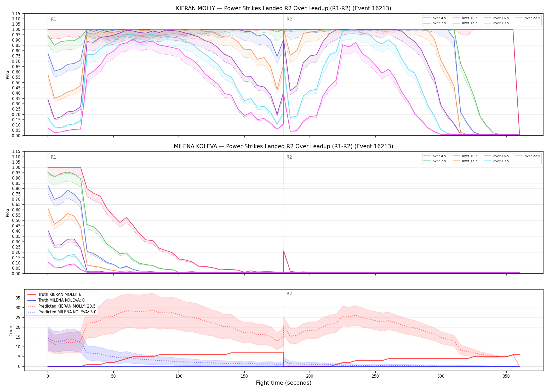Click tick label 1.15 in Kieran Molly chart
The width and height of the screenshot is (549, 392).
16,14
